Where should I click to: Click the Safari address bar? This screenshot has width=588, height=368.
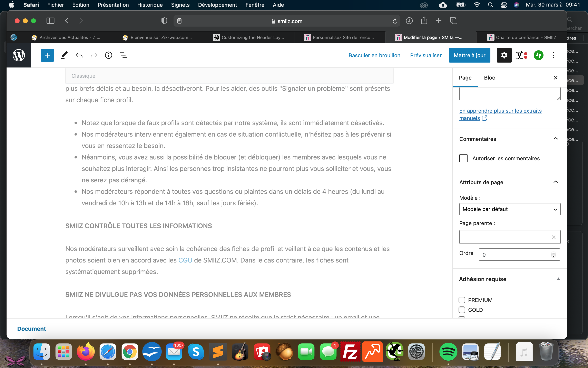pos(287,21)
